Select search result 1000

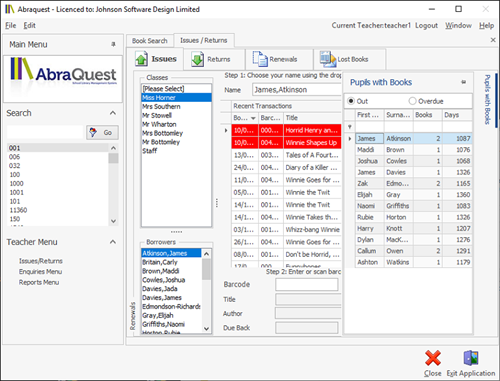[58, 184]
